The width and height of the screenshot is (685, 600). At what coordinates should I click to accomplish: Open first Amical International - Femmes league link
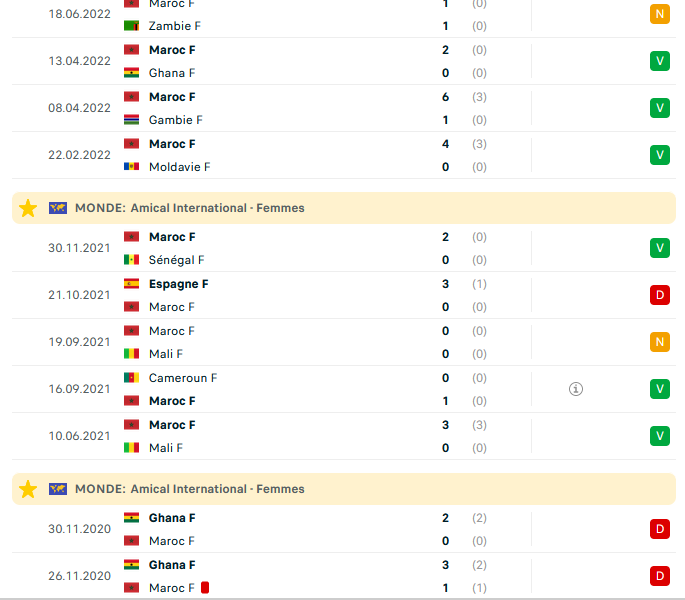click(218, 208)
